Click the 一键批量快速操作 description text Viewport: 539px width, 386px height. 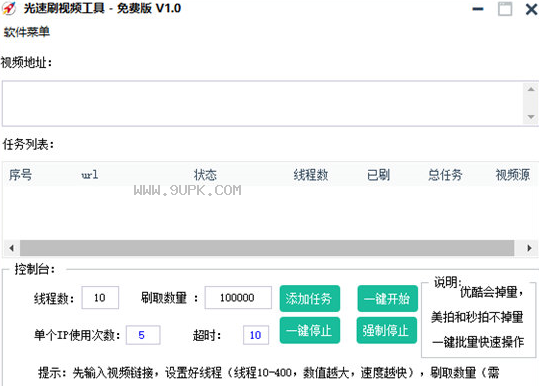pos(478,342)
